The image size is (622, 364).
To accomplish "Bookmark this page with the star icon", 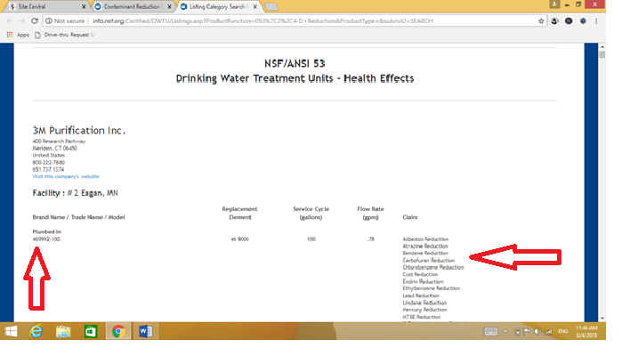I will 541,21.
